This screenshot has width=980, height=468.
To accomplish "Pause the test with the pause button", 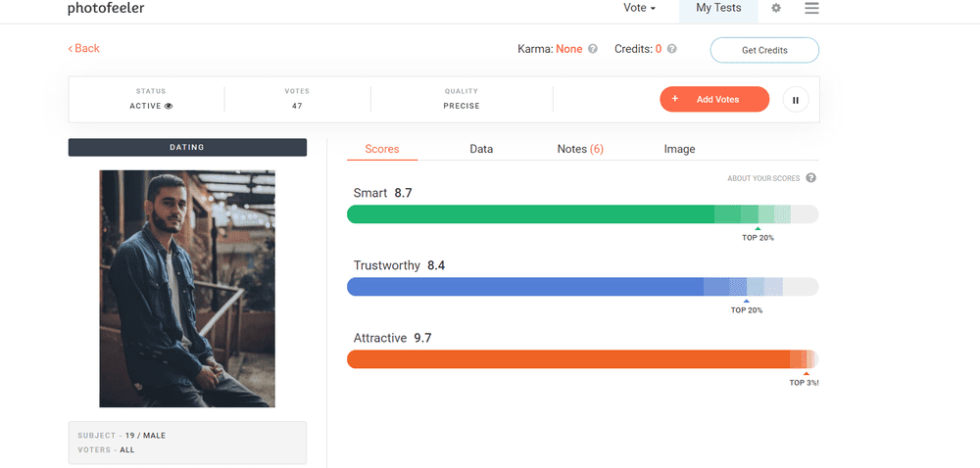I will (x=796, y=100).
